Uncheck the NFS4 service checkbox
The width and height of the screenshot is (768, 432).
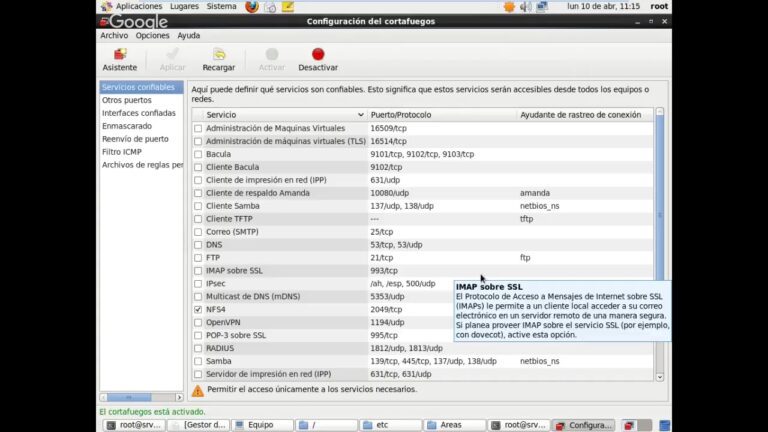(198, 310)
